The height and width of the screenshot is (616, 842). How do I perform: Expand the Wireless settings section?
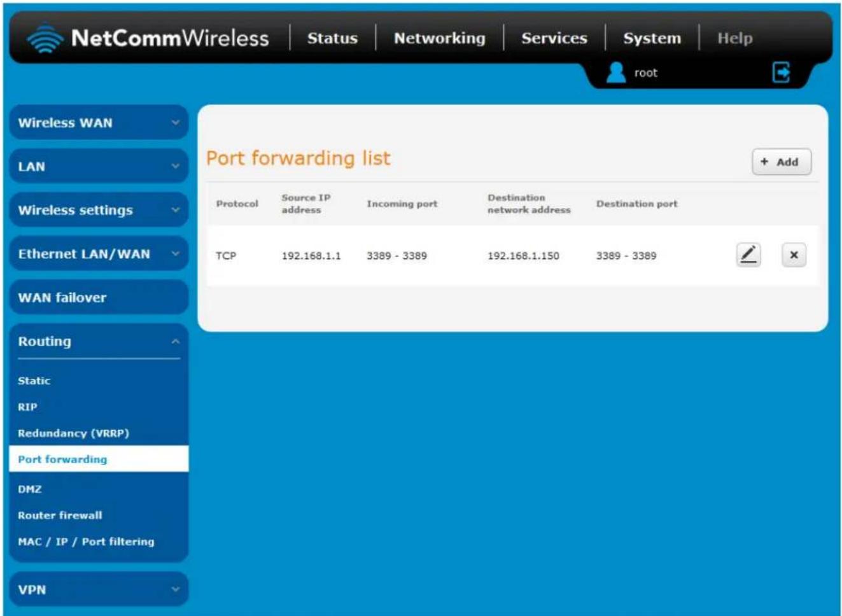coord(99,210)
